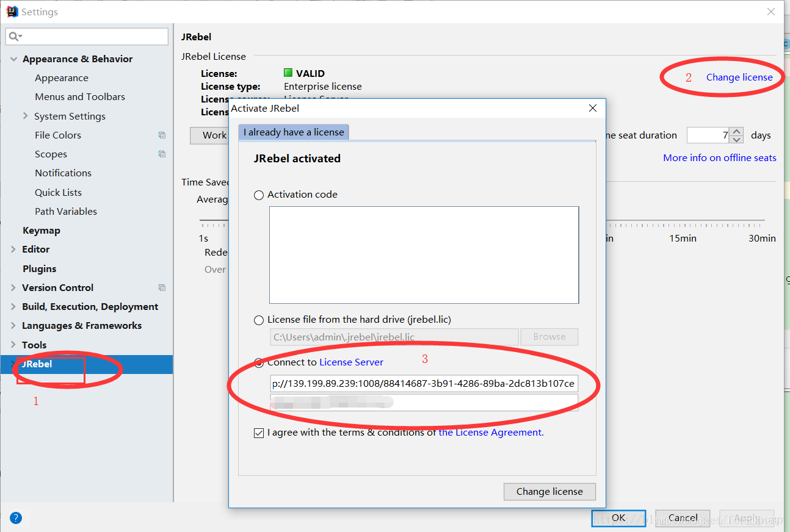The width and height of the screenshot is (790, 532).
Task: Click the Scopes project-level icon
Action: [162, 154]
